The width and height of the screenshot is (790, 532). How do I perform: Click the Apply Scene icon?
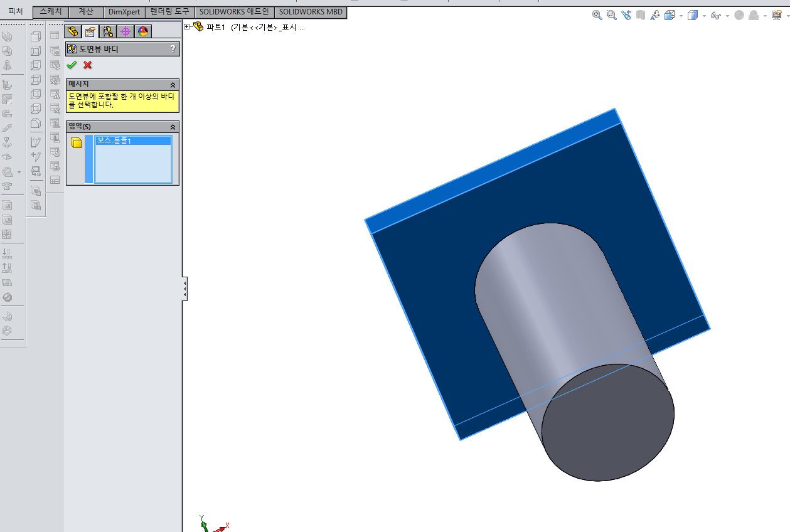point(754,15)
